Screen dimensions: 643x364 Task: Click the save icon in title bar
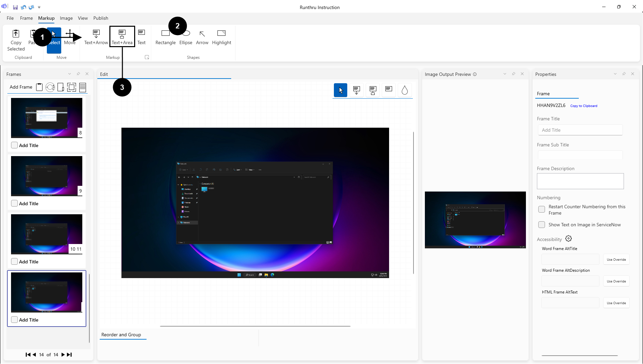coord(15,7)
